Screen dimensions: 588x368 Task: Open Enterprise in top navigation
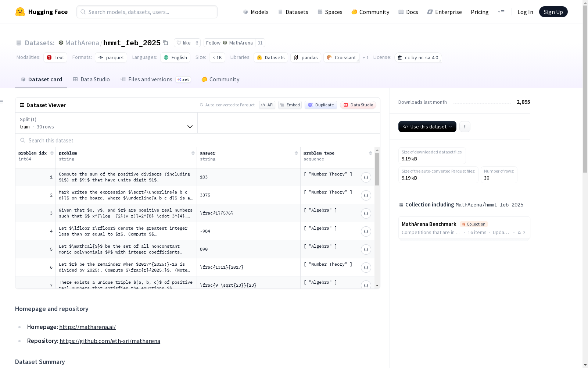[x=445, y=12]
